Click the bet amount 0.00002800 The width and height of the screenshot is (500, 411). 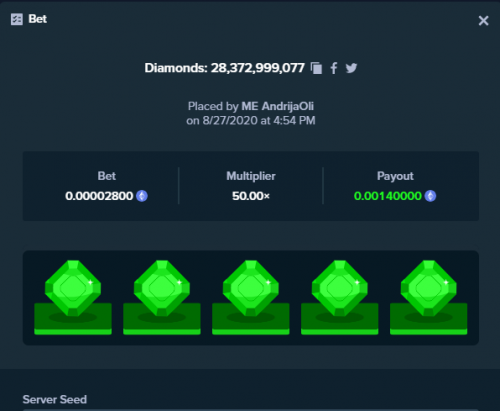[99, 196]
